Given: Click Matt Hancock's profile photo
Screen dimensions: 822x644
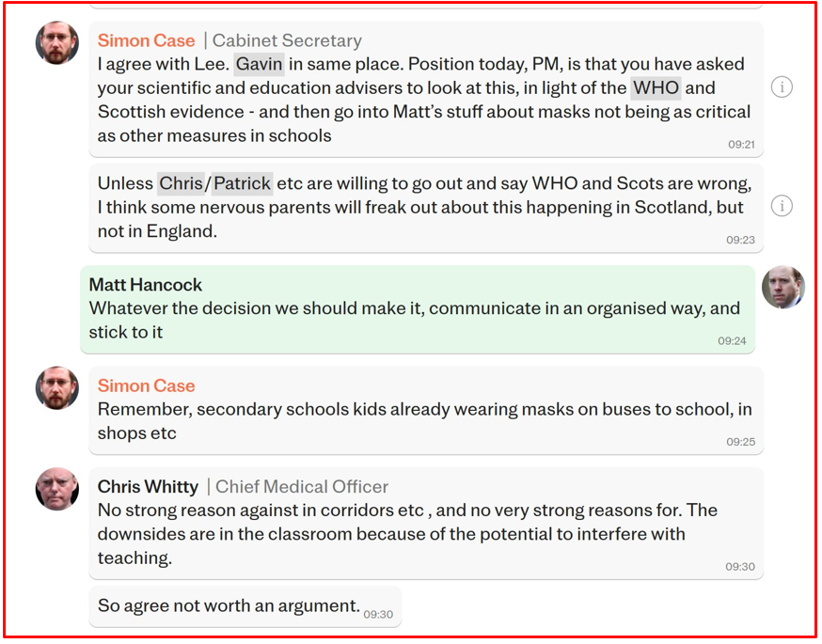Looking at the screenshot, I should click(782, 288).
